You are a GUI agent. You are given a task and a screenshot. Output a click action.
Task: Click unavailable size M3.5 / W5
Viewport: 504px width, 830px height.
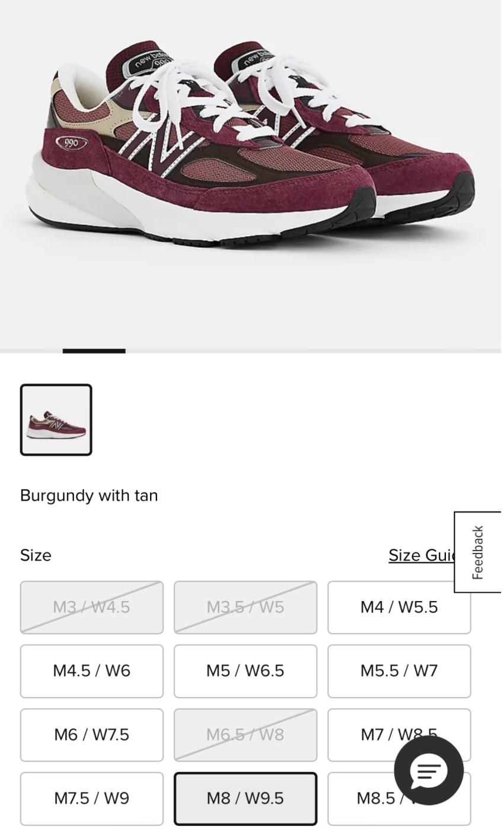tap(245, 608)
